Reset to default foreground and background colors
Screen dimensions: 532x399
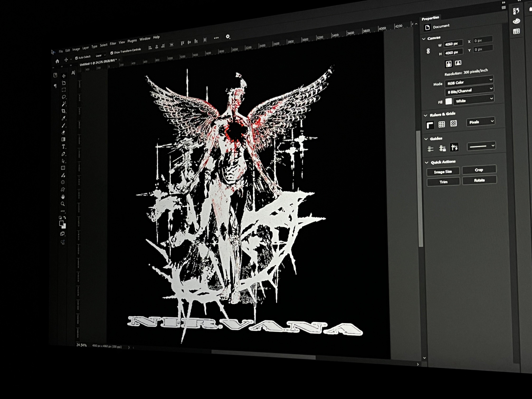(60, 217)
